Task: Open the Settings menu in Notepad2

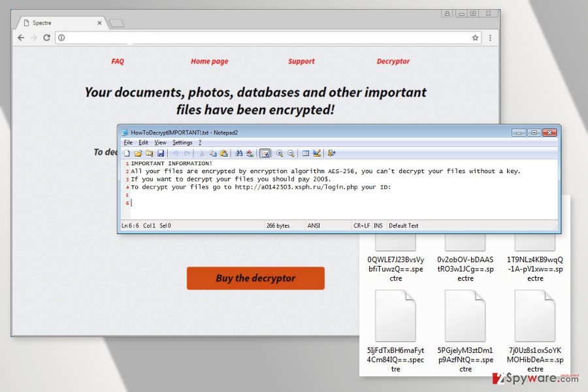Action: click(182, 142)
